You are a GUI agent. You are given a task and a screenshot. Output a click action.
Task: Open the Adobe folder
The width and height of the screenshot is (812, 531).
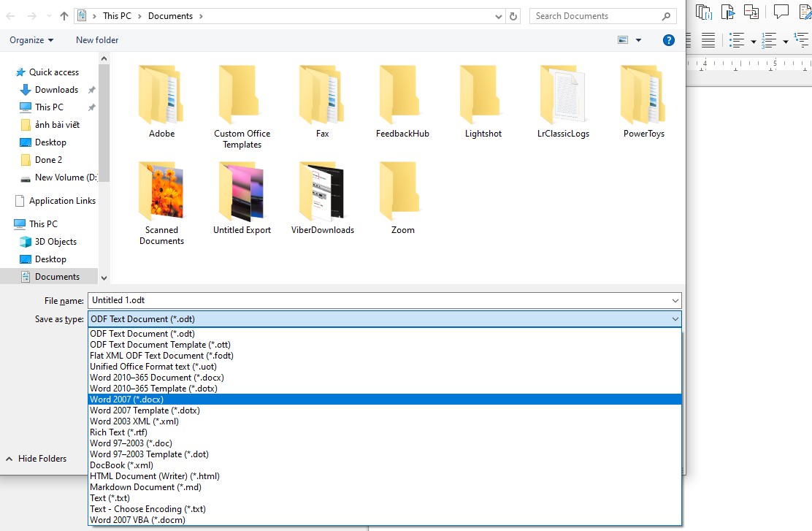[161, 102]
